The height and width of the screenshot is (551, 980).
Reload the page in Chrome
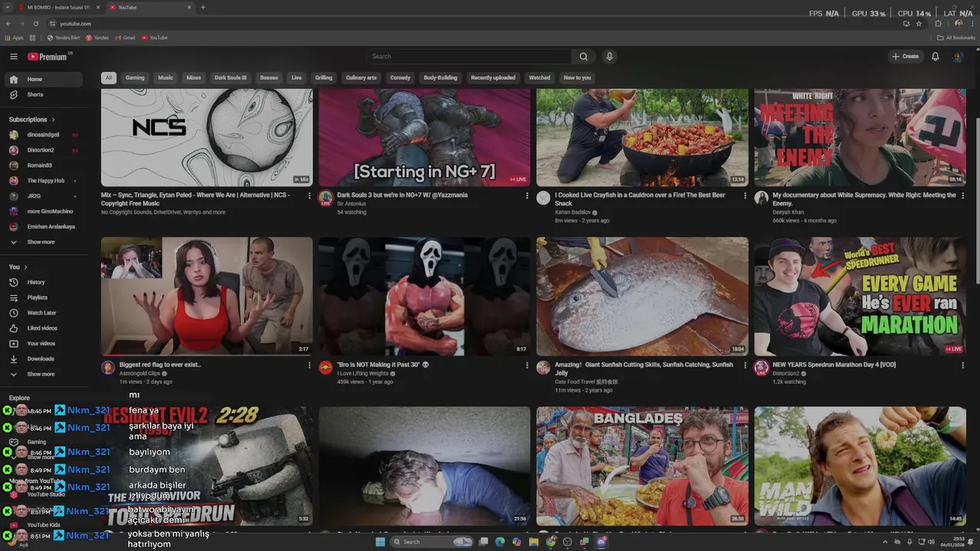click(x=35, y=24)
